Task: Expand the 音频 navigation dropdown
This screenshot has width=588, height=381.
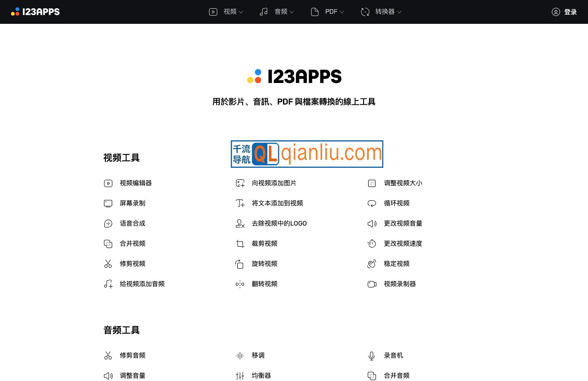Action: [x=276, y=11]
